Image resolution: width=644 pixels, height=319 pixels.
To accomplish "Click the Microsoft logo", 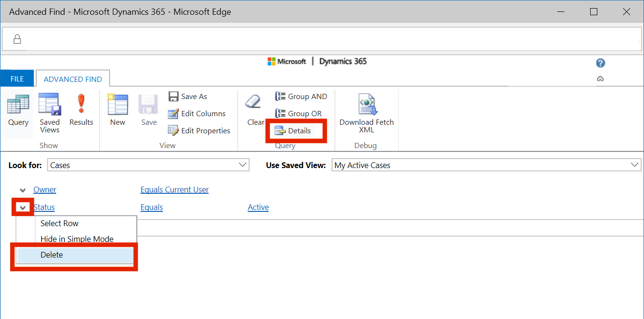I will [x=287, y=61].
